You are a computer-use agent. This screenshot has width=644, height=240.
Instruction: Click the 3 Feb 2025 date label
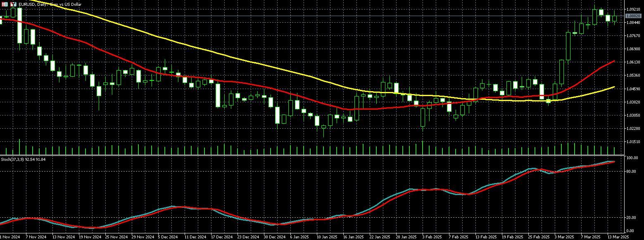tap(432, 237)
